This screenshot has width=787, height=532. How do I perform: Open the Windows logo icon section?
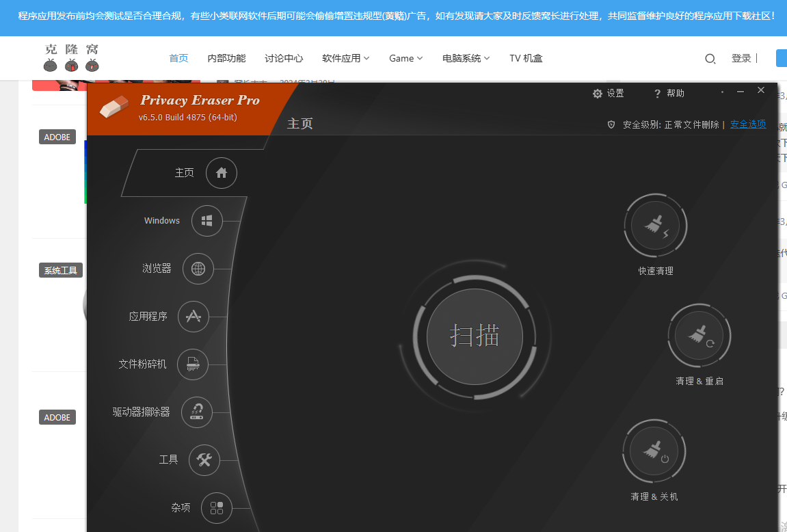(206, 221)
